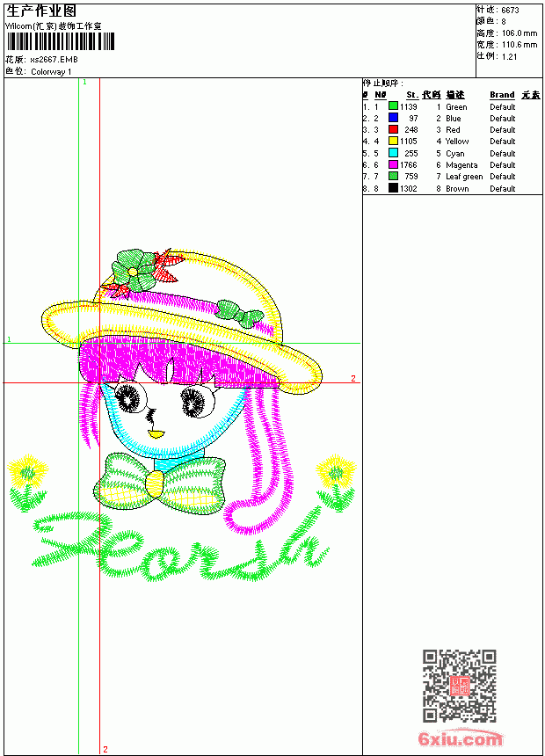The height and width of the screenshot is (756, 545).
Task: Click the barcode under the studio title
Action: pos(61,41)
